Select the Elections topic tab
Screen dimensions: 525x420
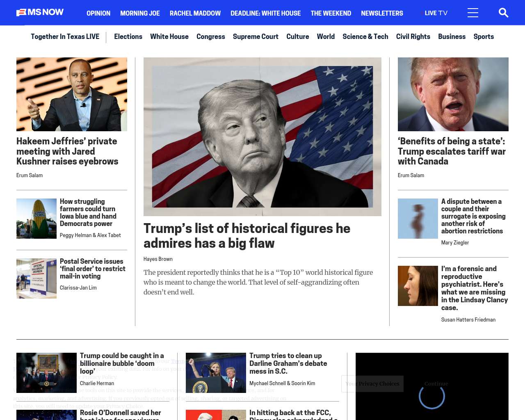[x=128, y=37]
